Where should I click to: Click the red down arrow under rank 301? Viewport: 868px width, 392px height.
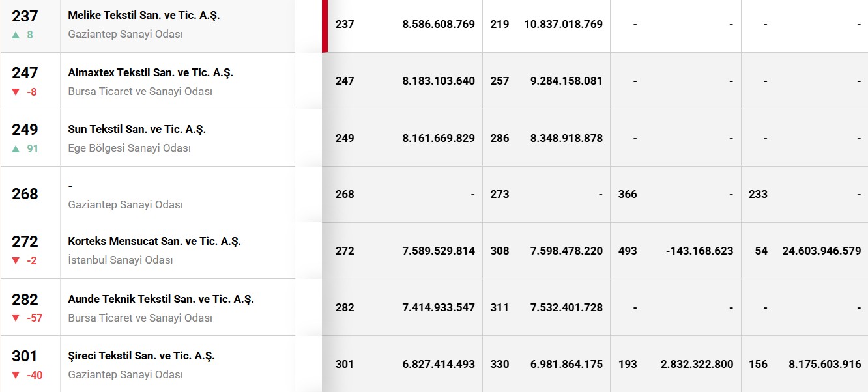[x=16, y=375]
